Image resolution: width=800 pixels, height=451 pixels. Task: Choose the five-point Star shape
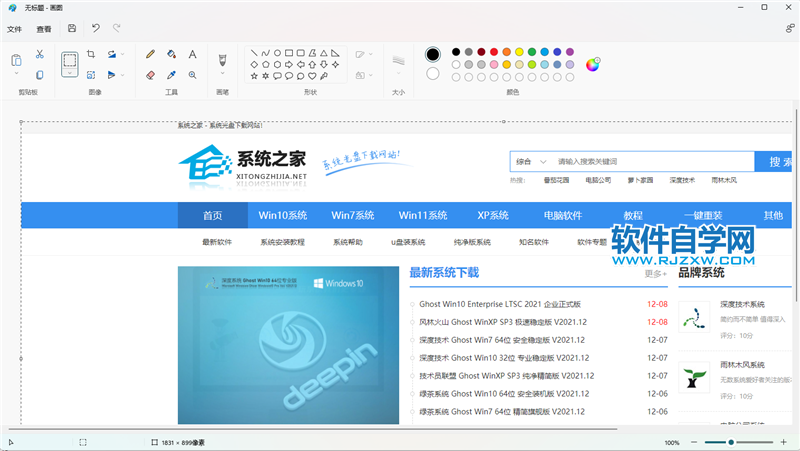254,76
